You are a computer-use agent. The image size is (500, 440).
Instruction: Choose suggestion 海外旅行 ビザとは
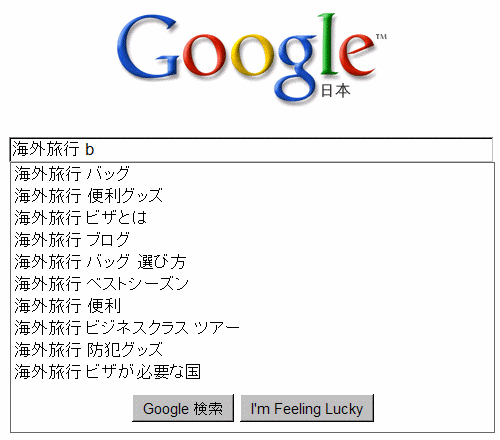click(x=252, y=218)
